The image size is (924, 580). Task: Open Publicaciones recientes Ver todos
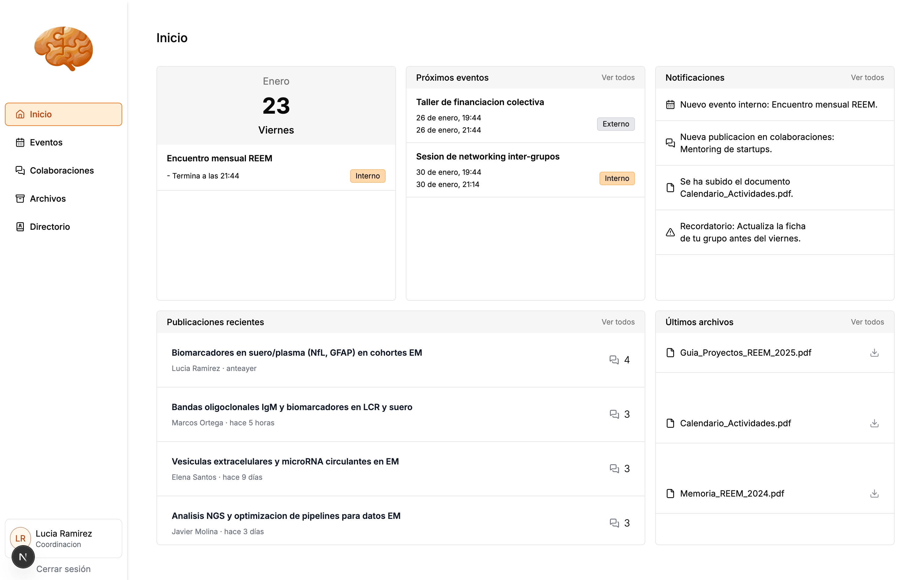618,322
